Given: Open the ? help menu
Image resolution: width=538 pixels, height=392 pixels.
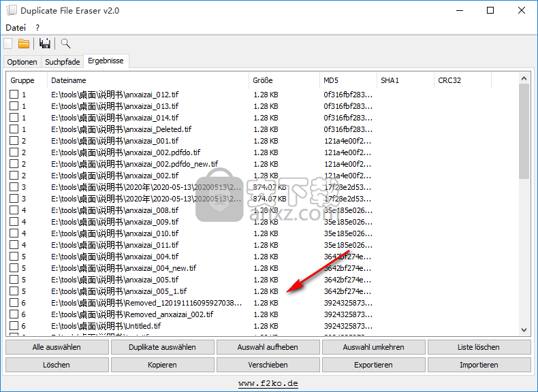Looking at the screenshot, I should pyautogui.click(x=37, y=28).
